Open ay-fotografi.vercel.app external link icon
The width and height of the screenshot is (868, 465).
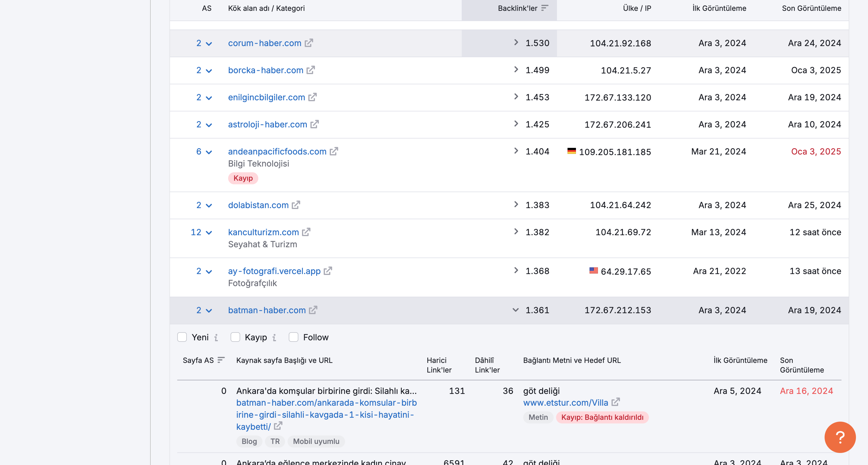[328, 271]
